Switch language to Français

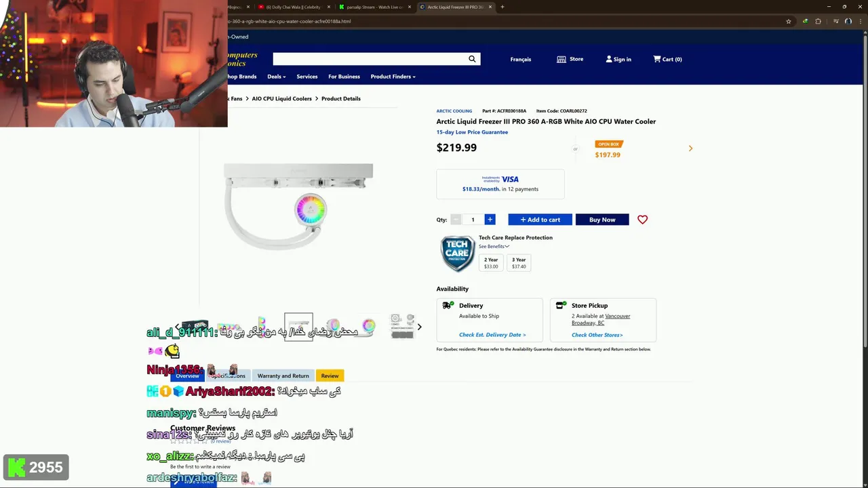pos(521,59)
